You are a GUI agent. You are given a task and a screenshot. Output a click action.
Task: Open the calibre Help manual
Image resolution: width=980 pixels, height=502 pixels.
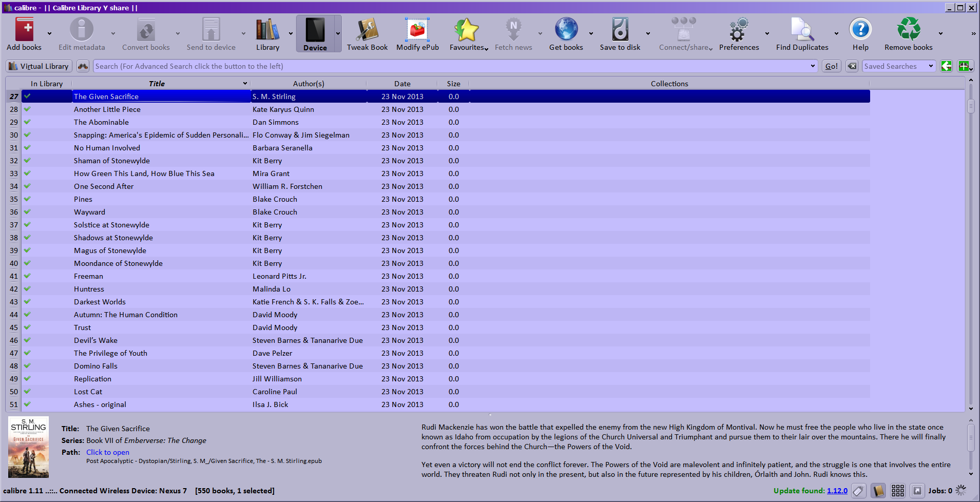coord(860,29)
